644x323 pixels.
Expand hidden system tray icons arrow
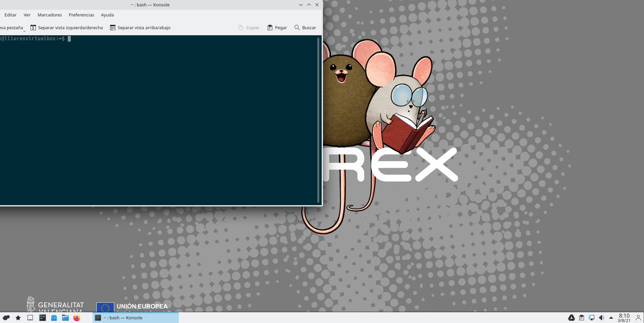(x=611, y=318)
